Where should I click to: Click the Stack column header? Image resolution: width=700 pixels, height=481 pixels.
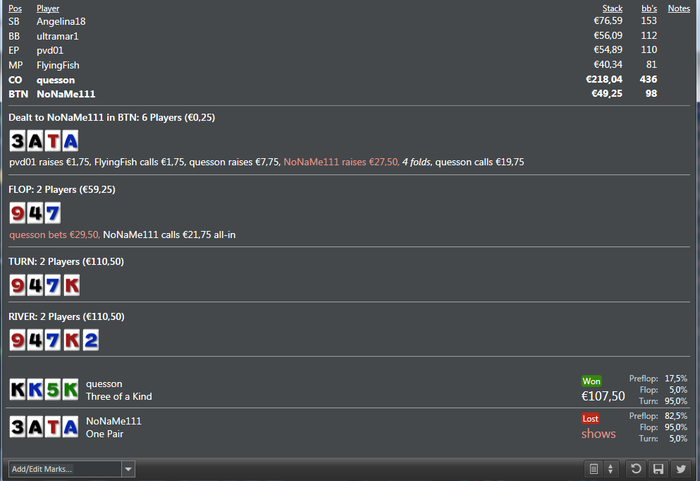click(x=612, y=8)
